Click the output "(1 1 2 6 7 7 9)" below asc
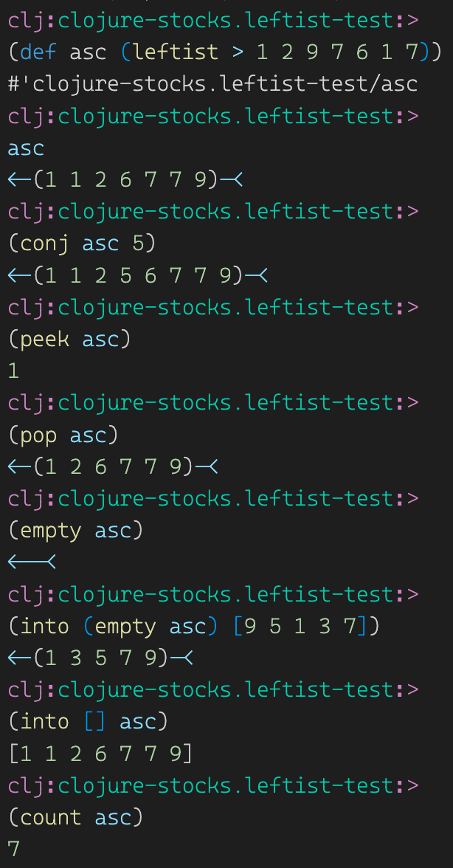Viewport: 453px width, 868px height. [x=125, y=180]
